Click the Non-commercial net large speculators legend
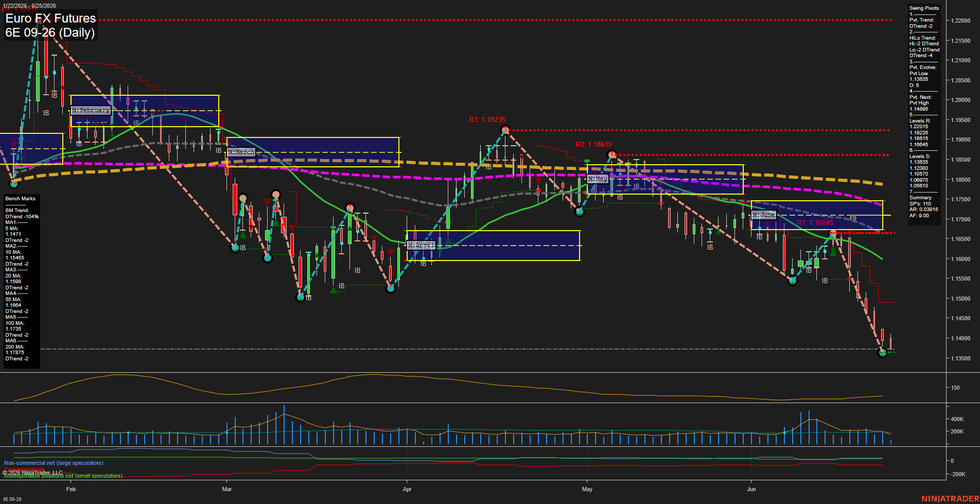This screenshot has height=504, width=980. click(54, 463)
